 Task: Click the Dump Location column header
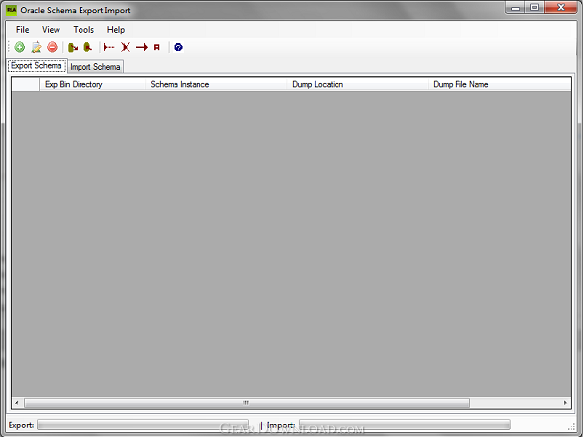pyautogui.click(x=358, y=85)
